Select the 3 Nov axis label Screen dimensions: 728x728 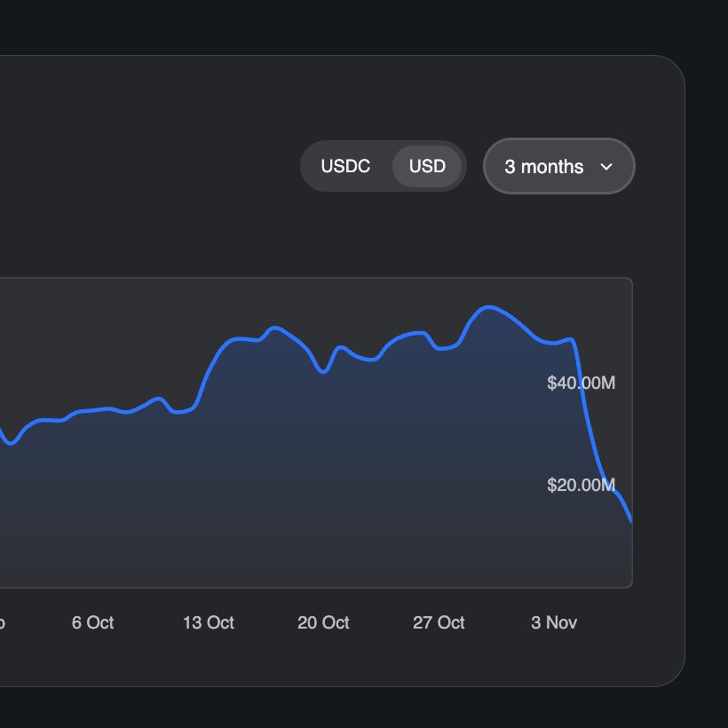tap(554, 622)
